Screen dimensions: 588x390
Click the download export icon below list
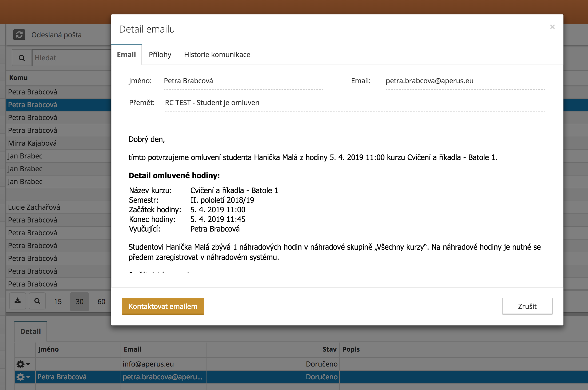point(18,301)
